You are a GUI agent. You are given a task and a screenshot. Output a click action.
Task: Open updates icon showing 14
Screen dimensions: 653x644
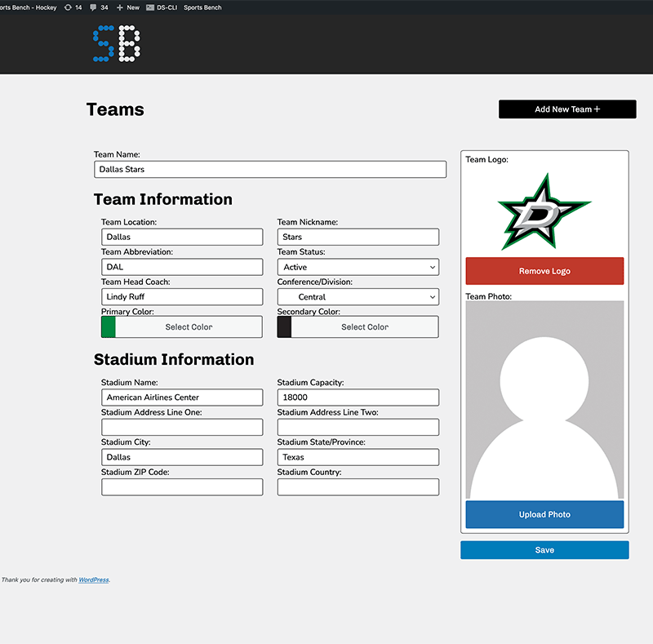(x=73, y=7)
